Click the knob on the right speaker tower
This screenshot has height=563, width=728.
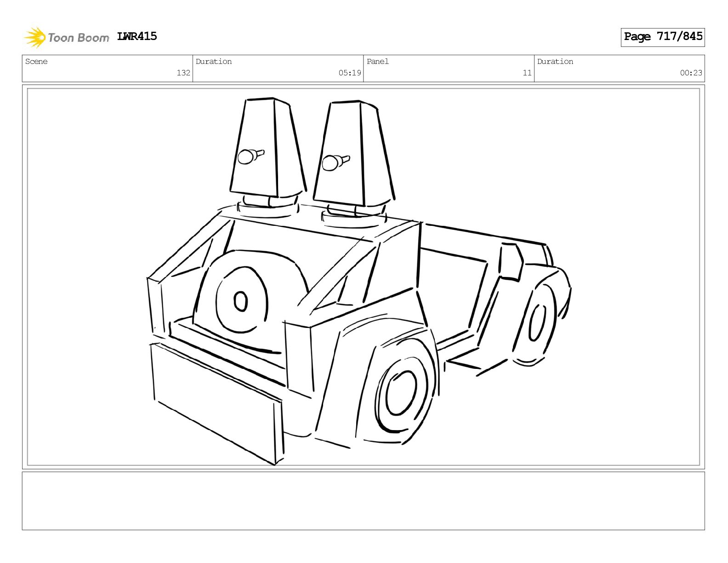tap(331, 163)
